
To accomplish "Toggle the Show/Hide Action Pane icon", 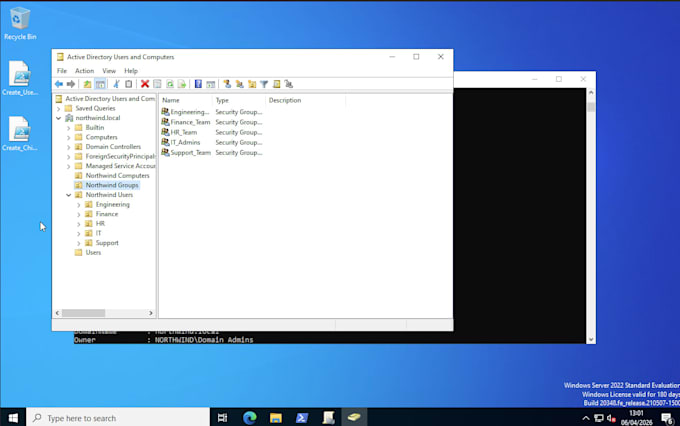I will pyautogui.click(x=210, y=84).
